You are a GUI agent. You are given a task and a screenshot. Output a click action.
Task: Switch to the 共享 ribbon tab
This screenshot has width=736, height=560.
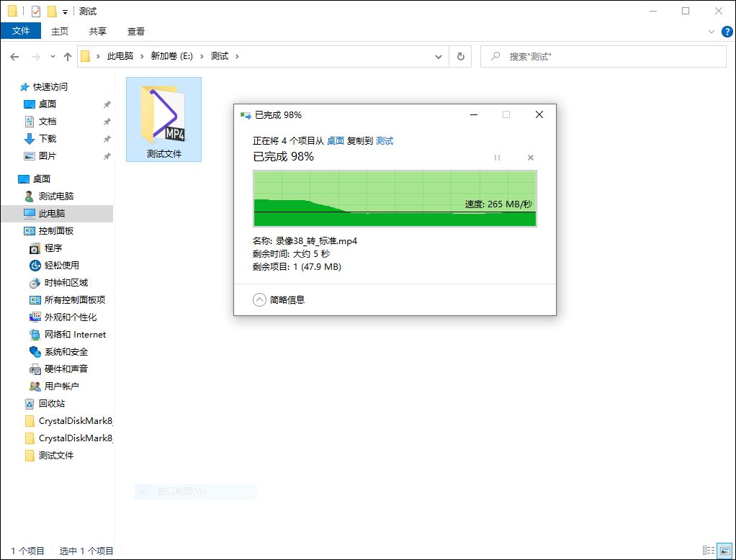98,31
